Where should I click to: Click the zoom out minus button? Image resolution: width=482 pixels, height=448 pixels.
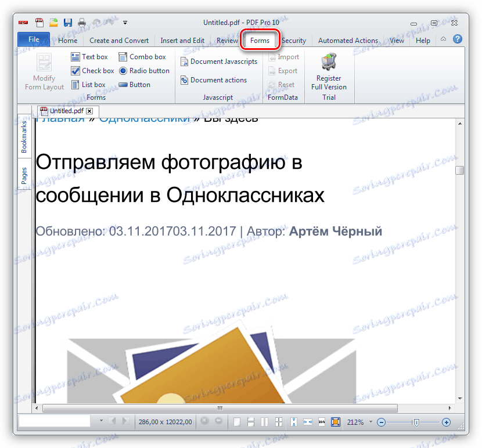point(381,422)
